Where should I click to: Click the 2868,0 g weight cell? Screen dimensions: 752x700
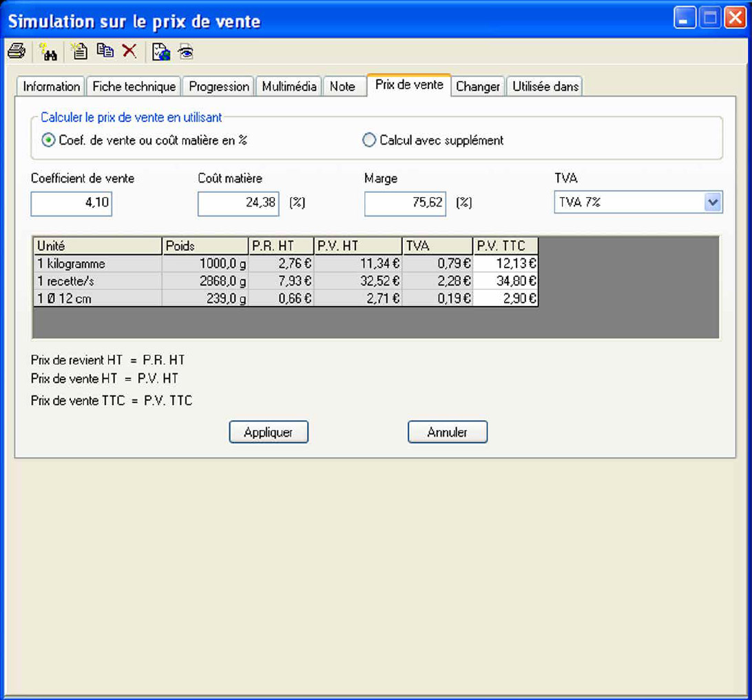pos(205,280)
